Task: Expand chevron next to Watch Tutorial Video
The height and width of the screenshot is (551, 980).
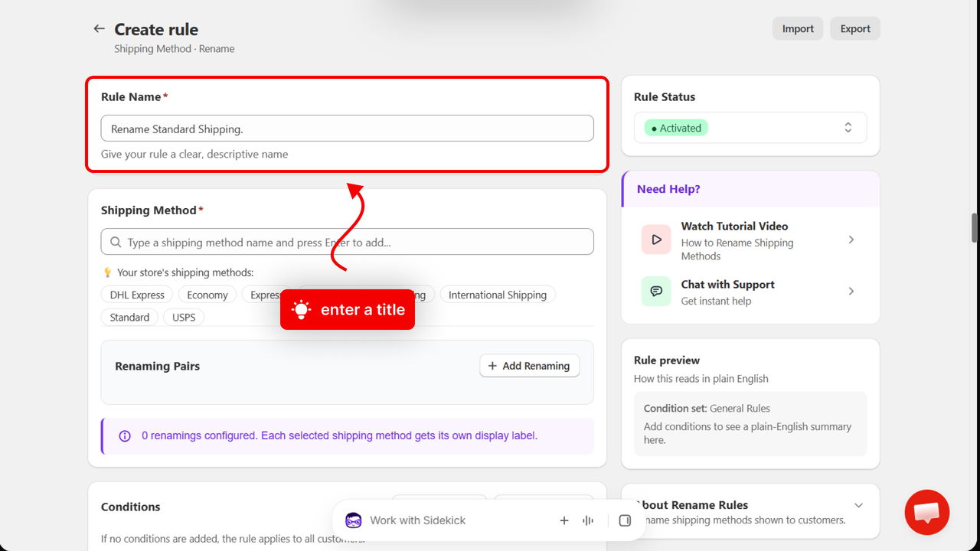Action: [851, 240]
